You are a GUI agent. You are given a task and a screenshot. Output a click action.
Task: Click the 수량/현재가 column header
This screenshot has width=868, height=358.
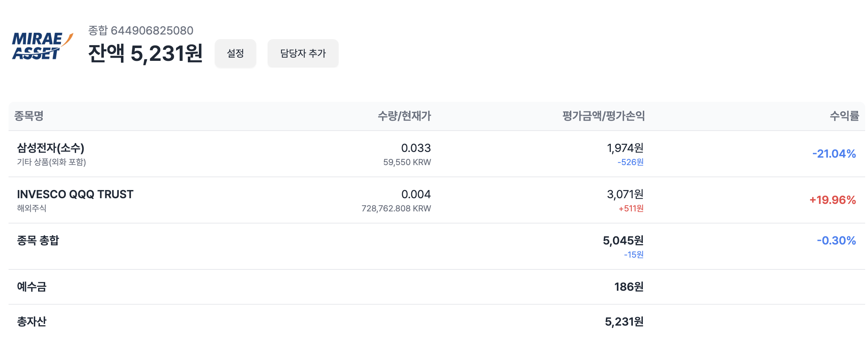click(404, 116)
